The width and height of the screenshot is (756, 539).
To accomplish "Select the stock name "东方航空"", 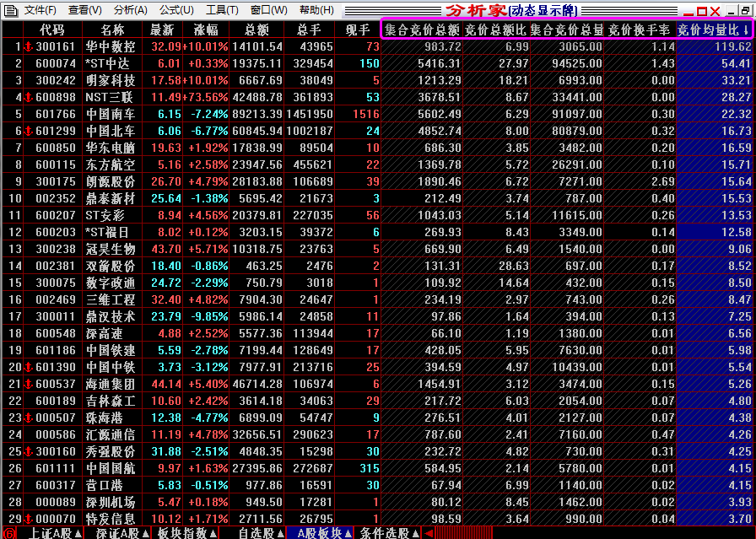I will click(x=111, y=164).
